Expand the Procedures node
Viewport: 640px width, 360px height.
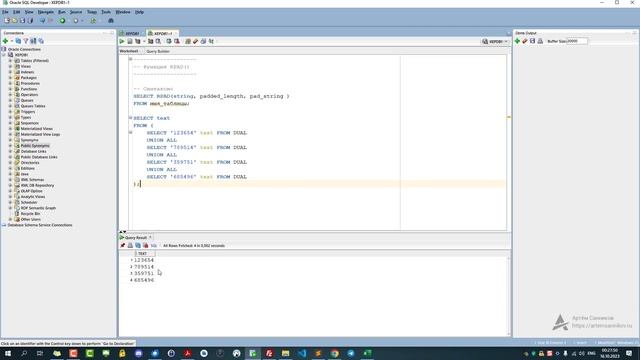pyautogui.click(x=10, y=83)
